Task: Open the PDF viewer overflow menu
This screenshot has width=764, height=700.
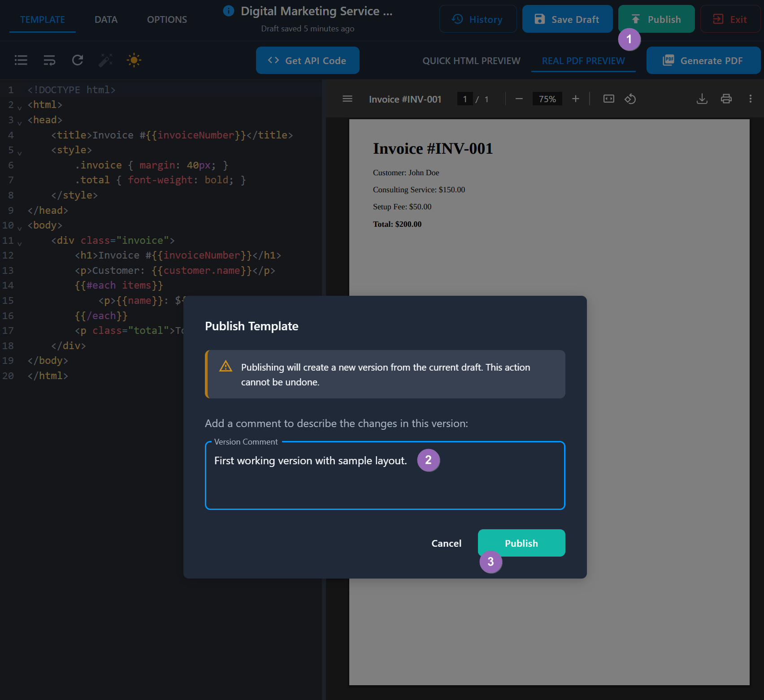Action: (x=750, y=99)
